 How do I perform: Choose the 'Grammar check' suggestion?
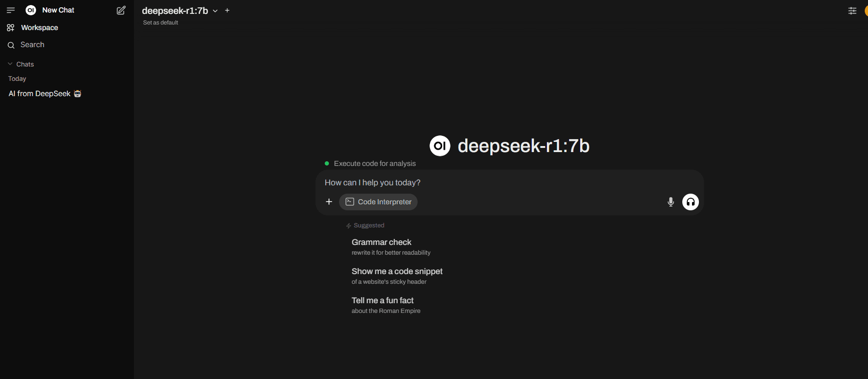coord(391,247)
